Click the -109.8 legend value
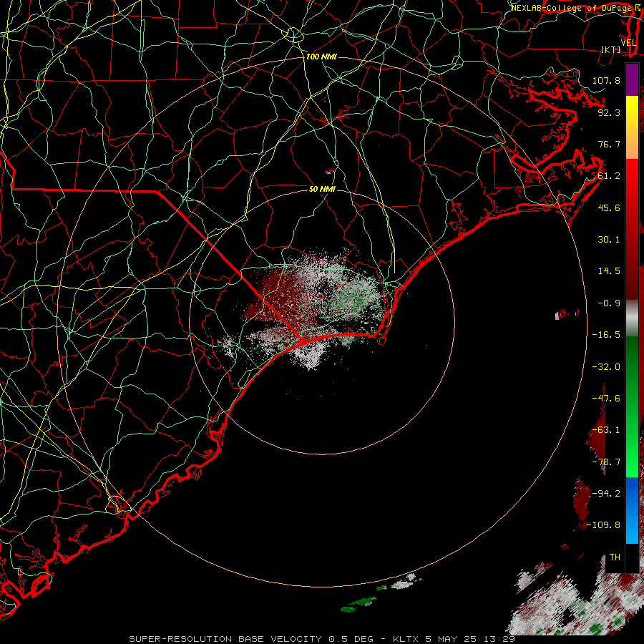This screenshot has width=644, height=644. click(x=603, y=525)
